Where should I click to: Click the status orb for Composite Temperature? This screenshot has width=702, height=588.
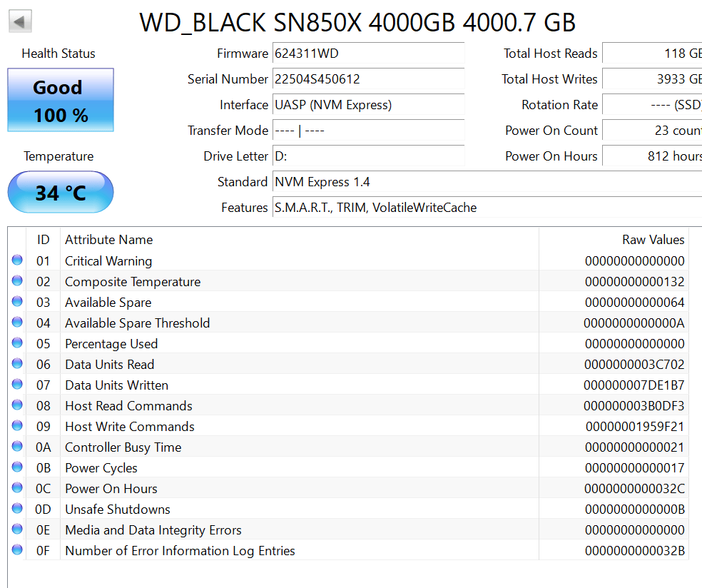pyautogui.click(x=17, y=280)
